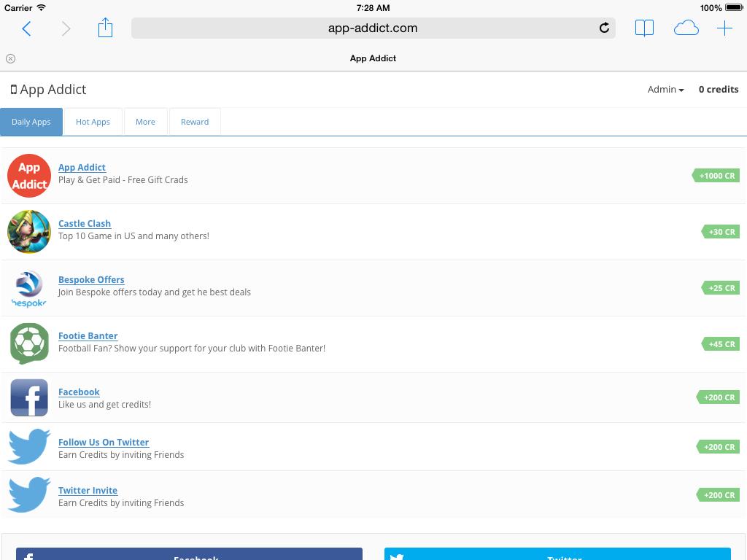Image resolution: width=747 pixels, height=560 pixels.
Task: Reload the page with the refresh icon
Action: [x=604, y=28]
